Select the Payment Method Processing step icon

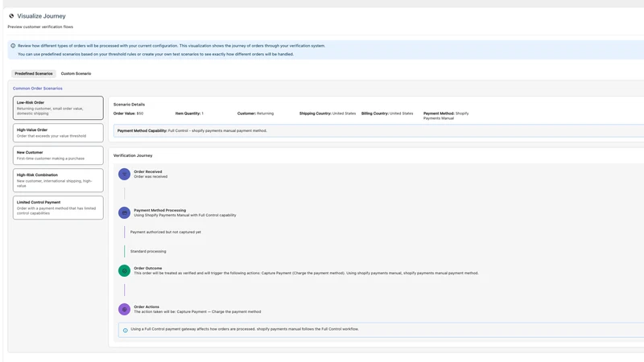pos(125,212)
